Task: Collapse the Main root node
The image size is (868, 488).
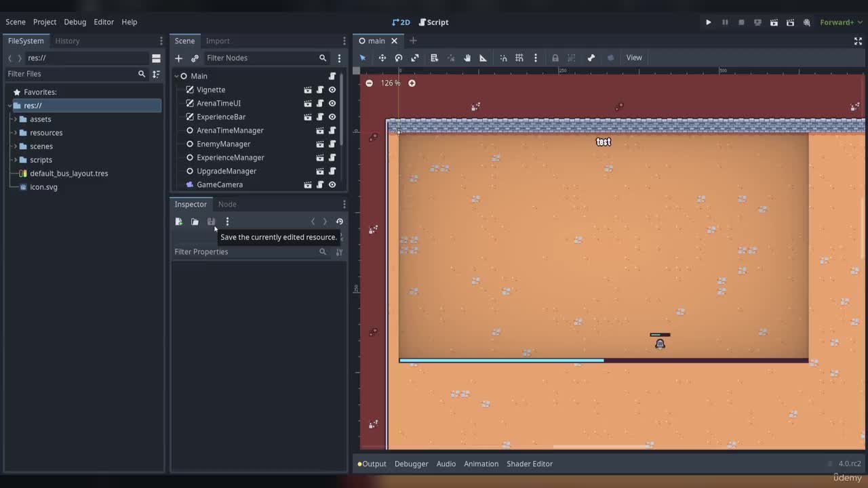Action: 176,76
